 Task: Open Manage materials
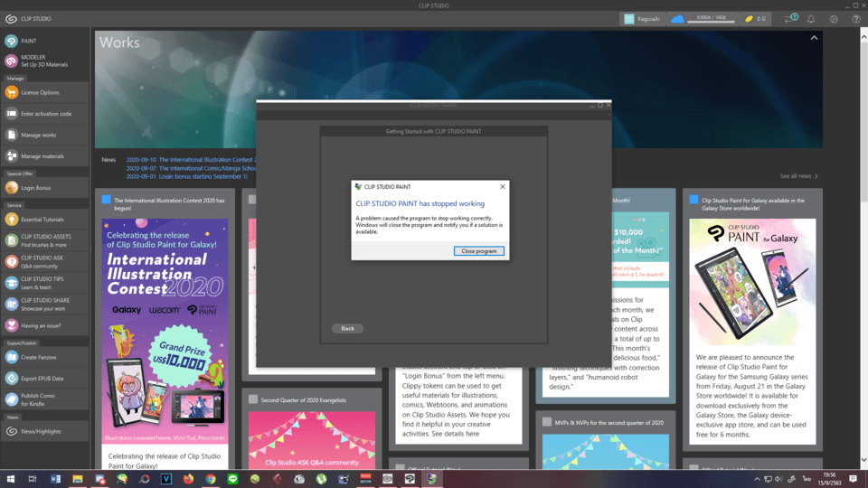point(44,156)
